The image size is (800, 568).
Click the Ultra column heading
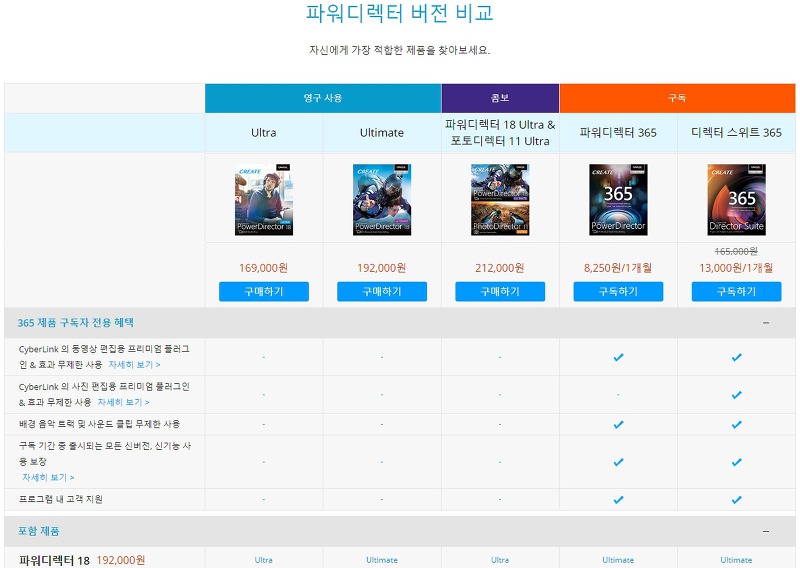click(264, 133)
